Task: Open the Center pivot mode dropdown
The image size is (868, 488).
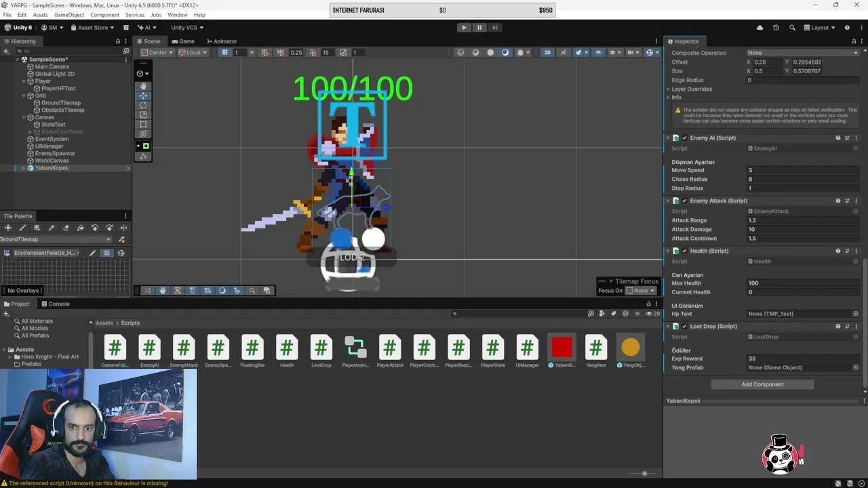Action: tap(157, 53)
